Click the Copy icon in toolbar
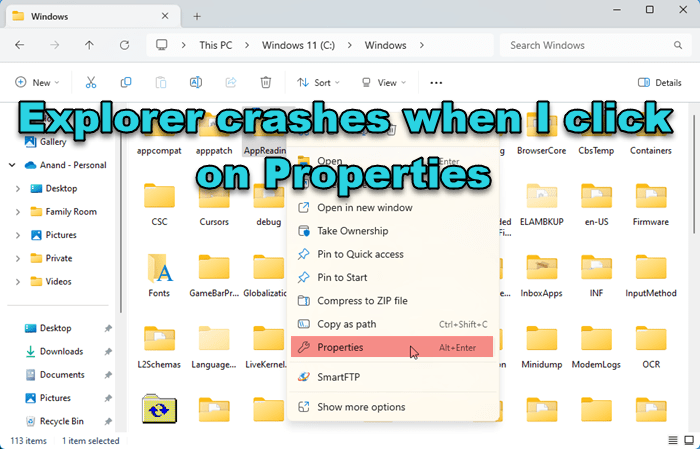This screenshot has height=449, width=700. pyautogui.click(x=126, y=83)
